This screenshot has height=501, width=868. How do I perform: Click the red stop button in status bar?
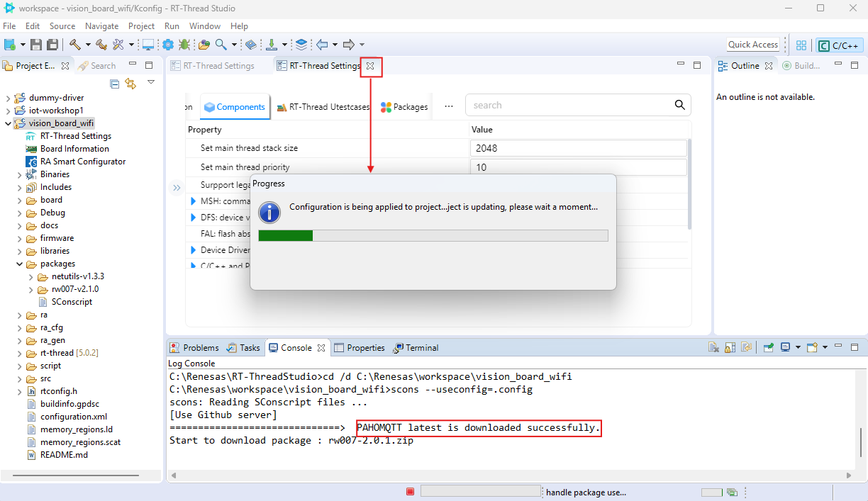tap(410, 492)
